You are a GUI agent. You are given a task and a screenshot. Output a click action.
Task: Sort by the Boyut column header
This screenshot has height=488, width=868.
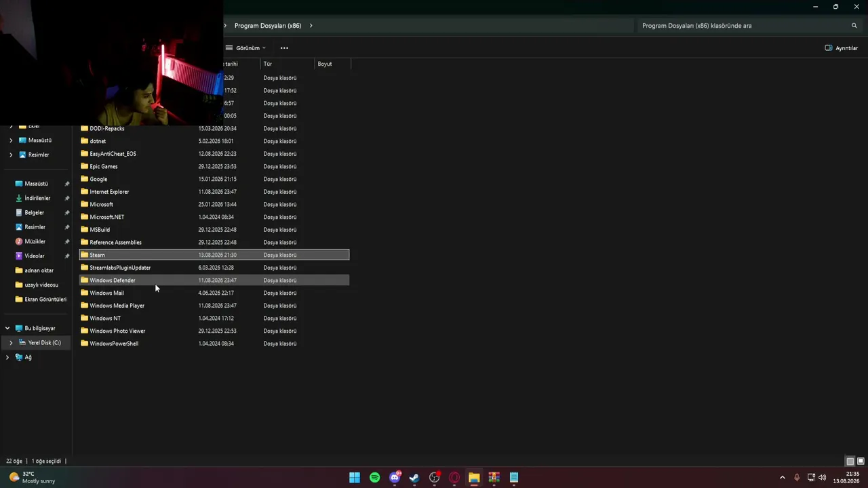coord(332,64)
